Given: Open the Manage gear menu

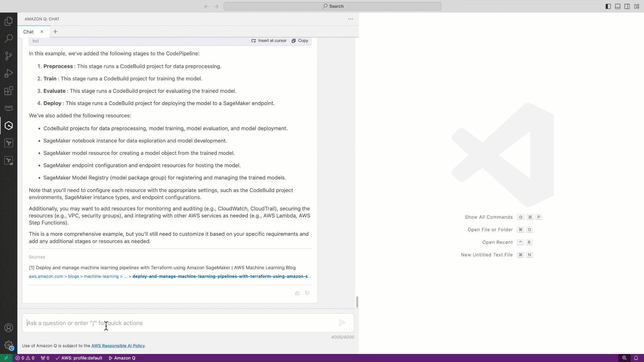Looking at the screenshot, I should pos(9,345).
